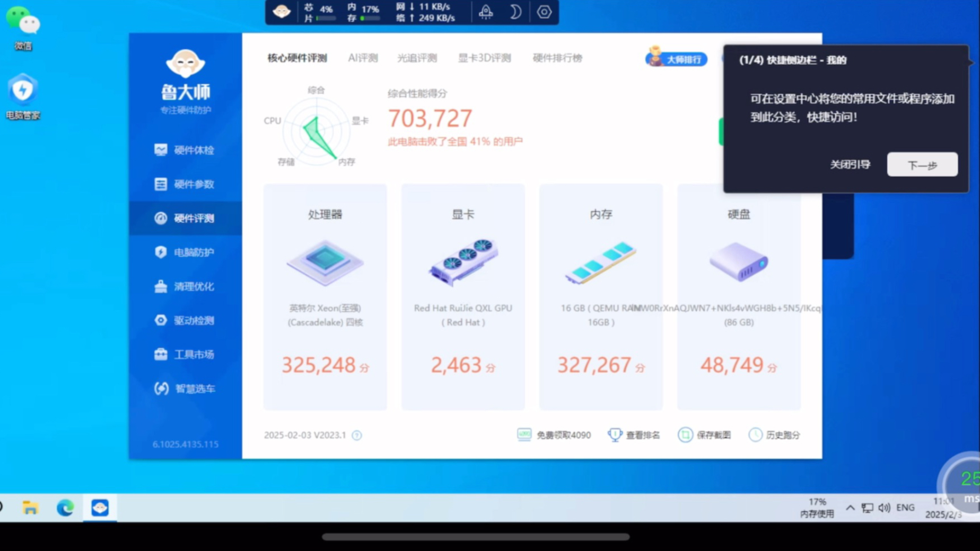Viewport: 980px width, 551px height.
Task: Expand the system tray hidden icons chevron
Action: coord(850,508)
